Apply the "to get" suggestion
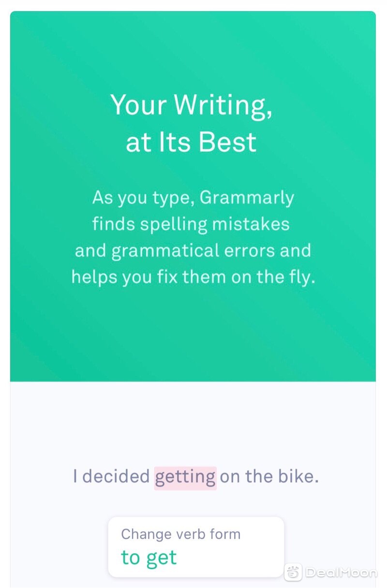The image size is (387, 588). [149, 558]
